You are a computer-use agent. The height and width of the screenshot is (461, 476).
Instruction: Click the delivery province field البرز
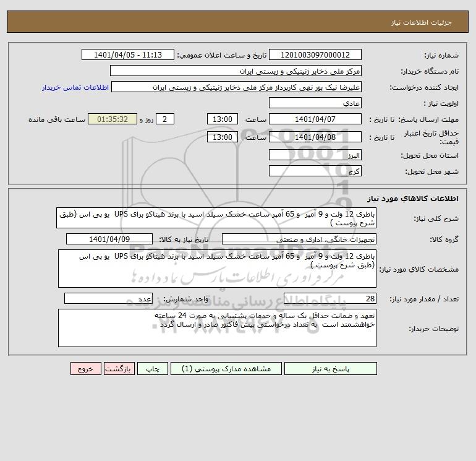pos(315,155)
